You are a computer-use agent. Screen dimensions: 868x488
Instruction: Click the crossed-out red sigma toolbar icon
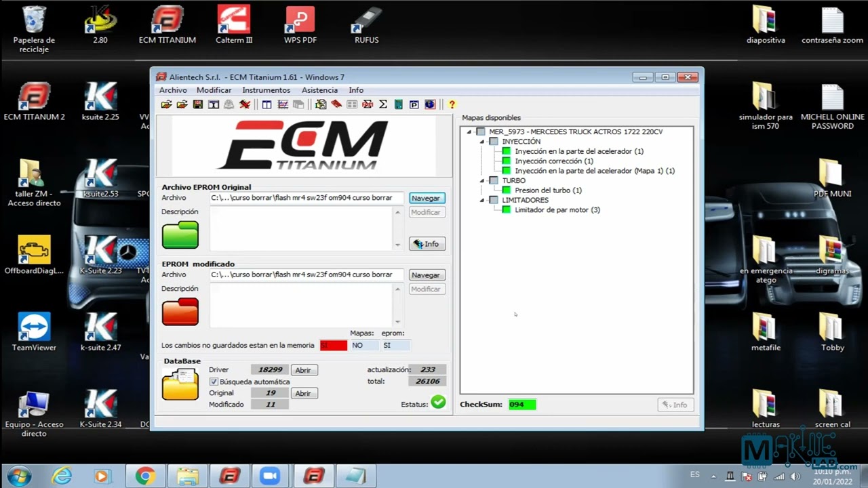point(368,104)
